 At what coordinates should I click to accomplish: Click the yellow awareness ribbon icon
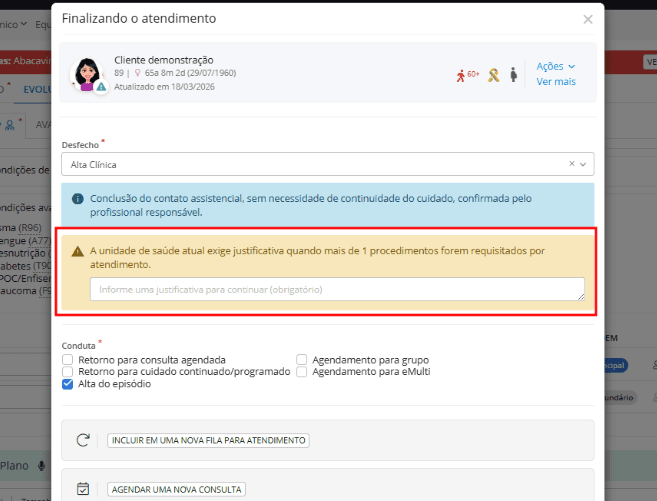pos(493,74)
